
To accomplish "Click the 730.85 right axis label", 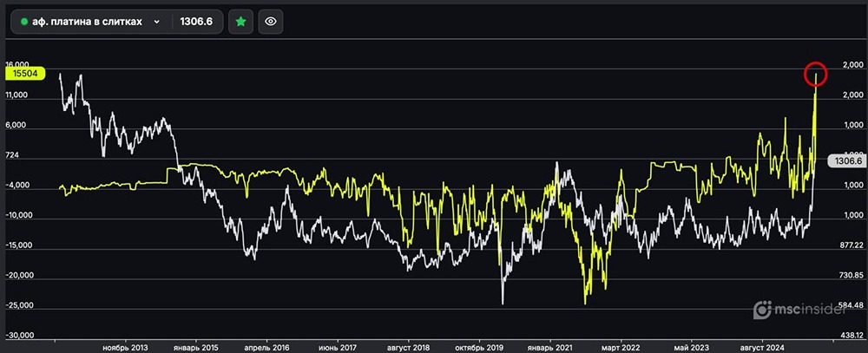I will coord(851,276).
